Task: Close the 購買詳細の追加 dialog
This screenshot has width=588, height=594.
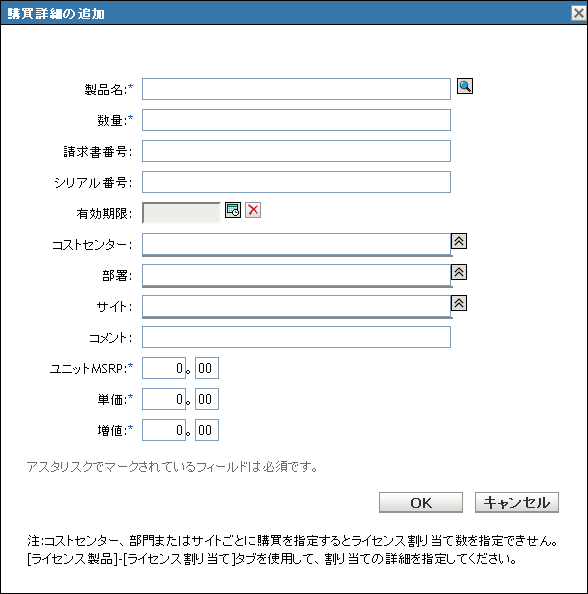Action: tap(579, 13)
